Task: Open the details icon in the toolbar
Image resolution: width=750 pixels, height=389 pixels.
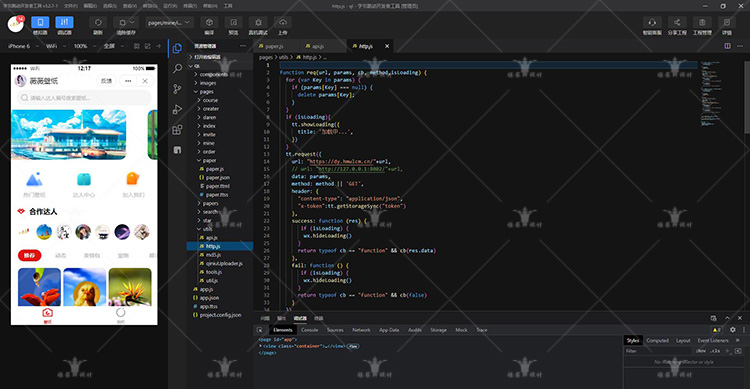Action: (727, 22)
